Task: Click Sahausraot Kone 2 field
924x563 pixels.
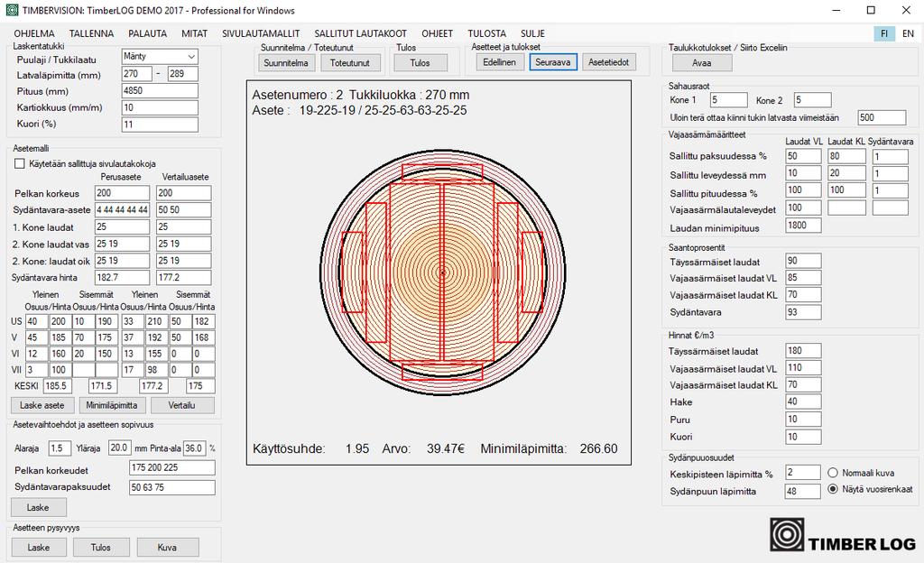Action: (x=813, y=100)
